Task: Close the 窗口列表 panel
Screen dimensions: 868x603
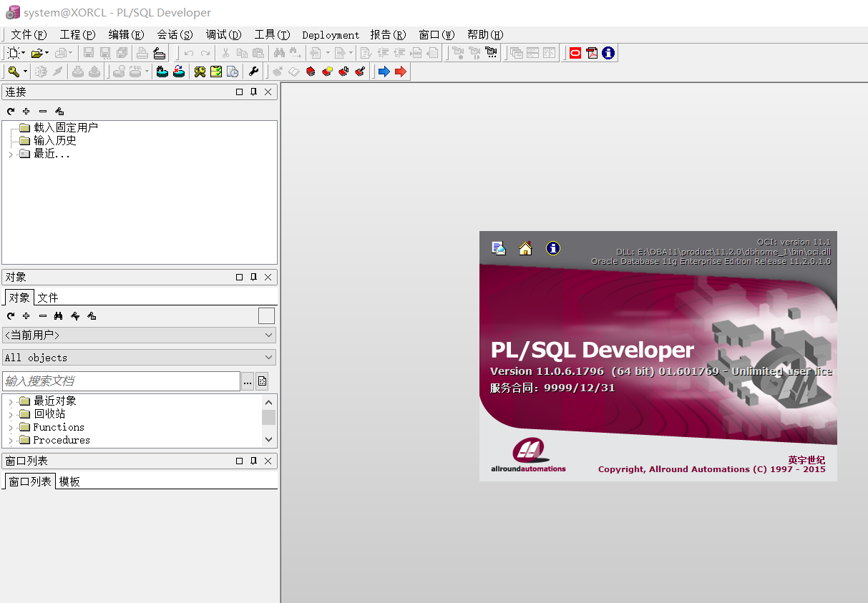Action: (x=268, y=461)
